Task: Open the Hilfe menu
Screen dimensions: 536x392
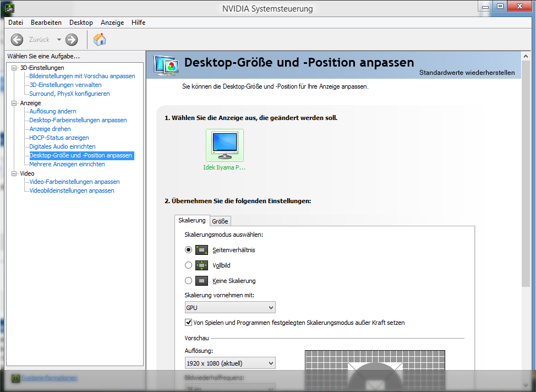Action: pyautogui.click(x=139, y=23)
